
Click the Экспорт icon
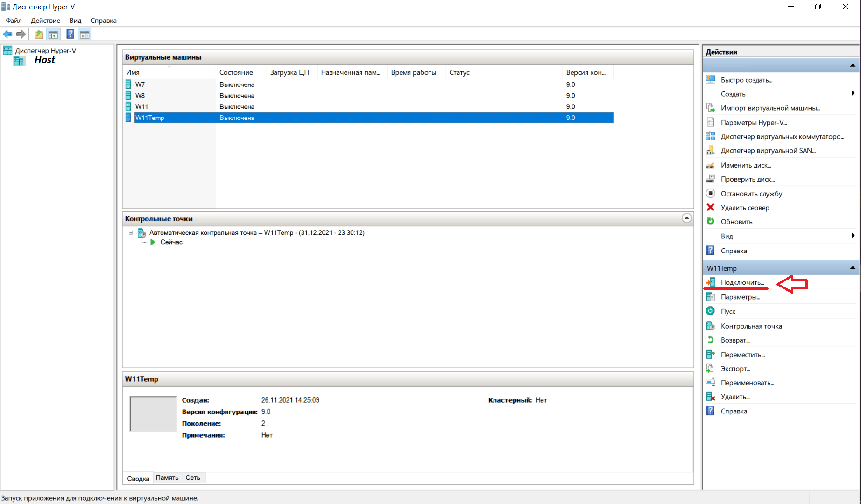(x=711, y=368)
